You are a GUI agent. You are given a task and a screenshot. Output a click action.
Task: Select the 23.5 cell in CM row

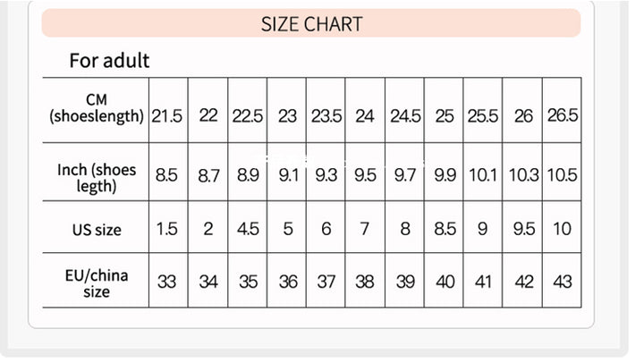(x=326, y=115)
